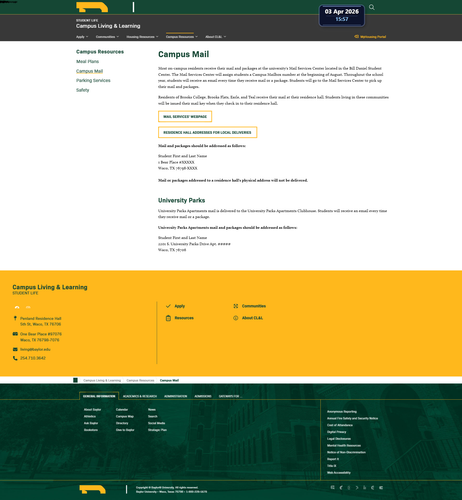Click the MyHousing Portal icon
The image size is (462, 500).
coord(356,37)
